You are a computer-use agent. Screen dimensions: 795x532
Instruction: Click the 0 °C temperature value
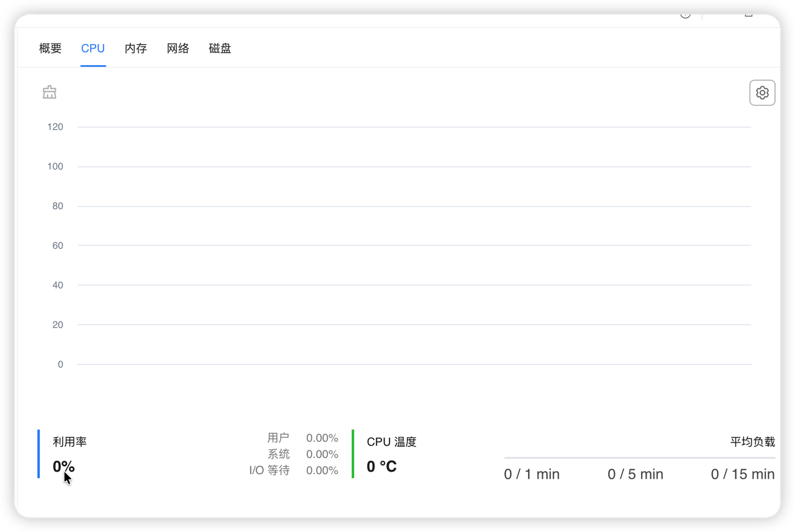[x=381, y=467]
